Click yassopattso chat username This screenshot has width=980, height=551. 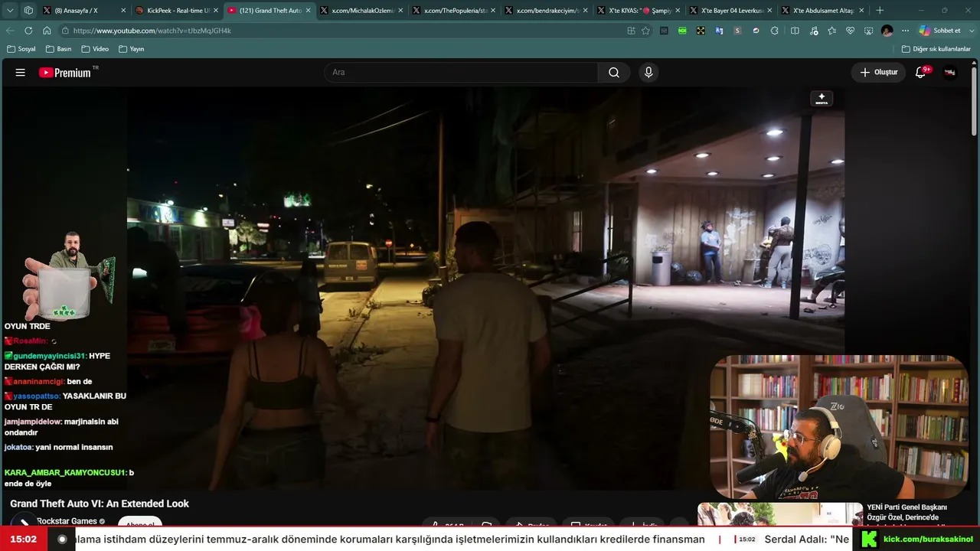pos(37,396)
